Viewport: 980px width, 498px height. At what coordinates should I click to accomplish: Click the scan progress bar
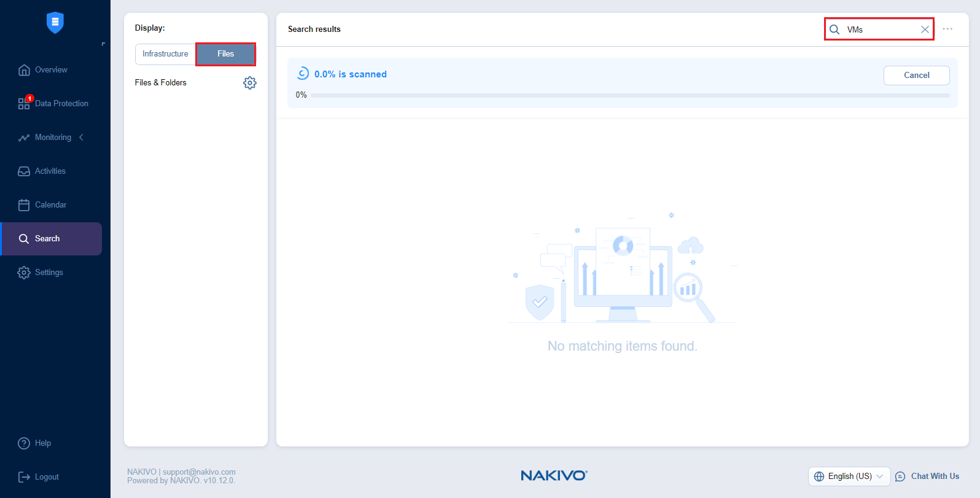629,96
